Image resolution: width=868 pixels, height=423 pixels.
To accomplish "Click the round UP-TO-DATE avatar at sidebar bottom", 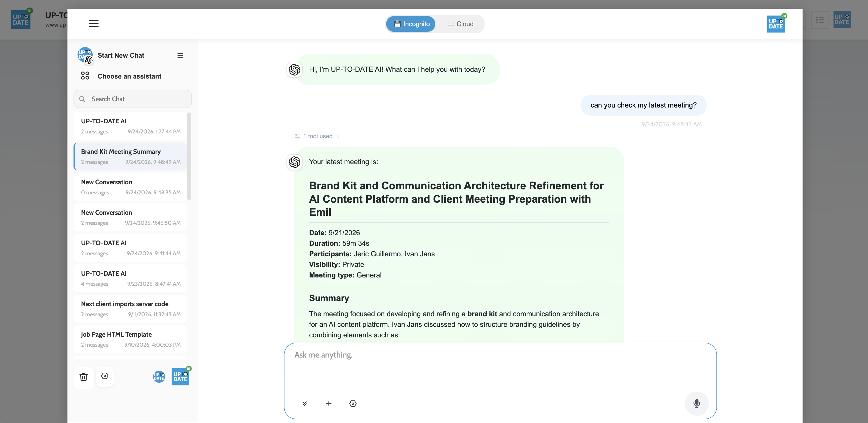I will tap(159, 376).
